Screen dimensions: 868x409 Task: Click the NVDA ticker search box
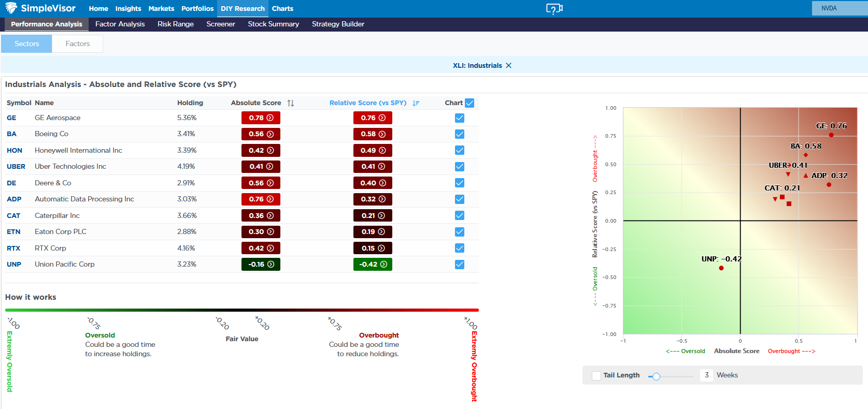[x=839, y=8]
